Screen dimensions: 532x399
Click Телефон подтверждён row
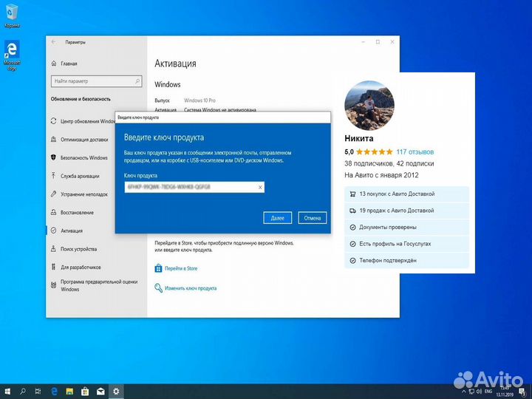click(x=407, y=261)
